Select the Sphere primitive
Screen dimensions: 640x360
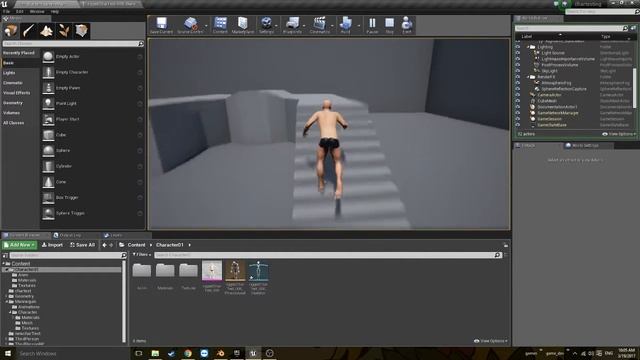93,151
